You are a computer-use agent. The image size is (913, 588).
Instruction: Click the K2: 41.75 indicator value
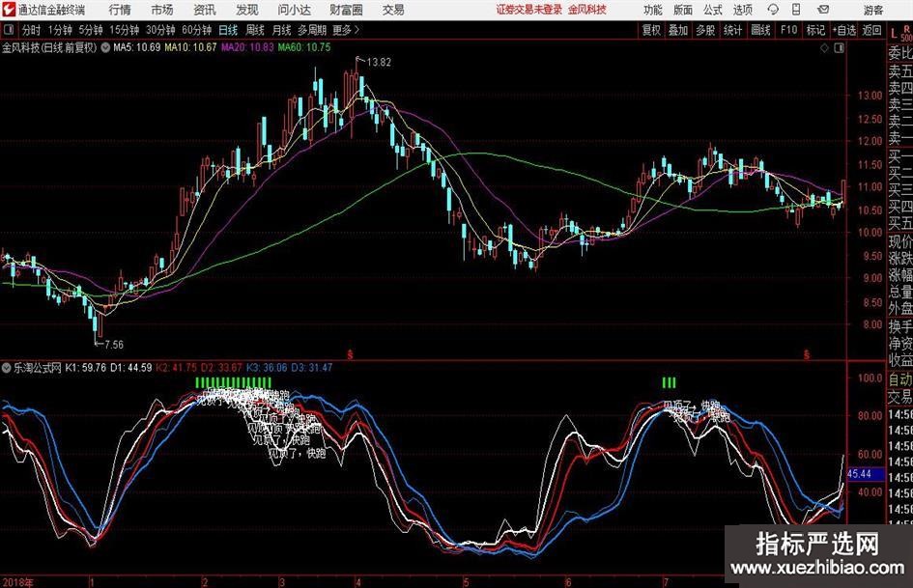[x=177, y=368]
